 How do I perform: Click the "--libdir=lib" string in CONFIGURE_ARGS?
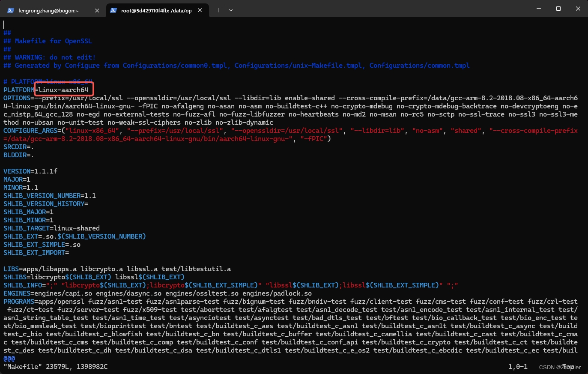coord(377,131)
